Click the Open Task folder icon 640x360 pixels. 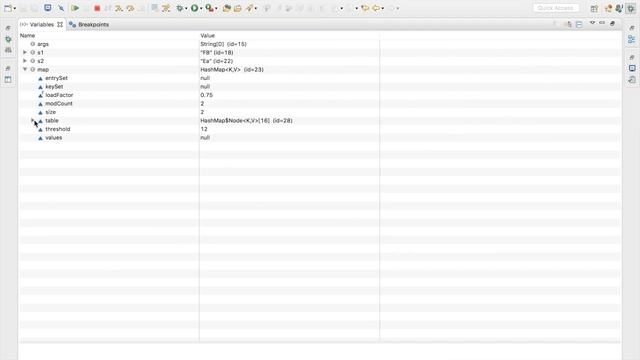(x=238, y=8)
